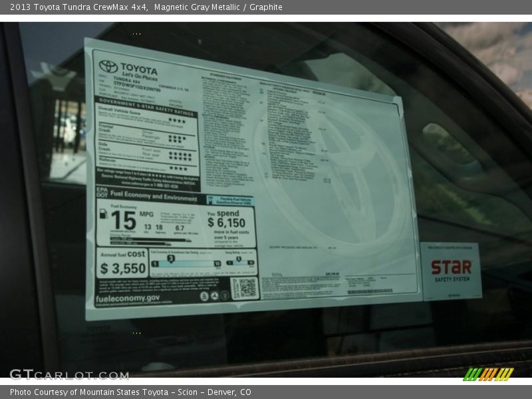
Task: Open the QR code for fuel economy info
Action: 247,288
